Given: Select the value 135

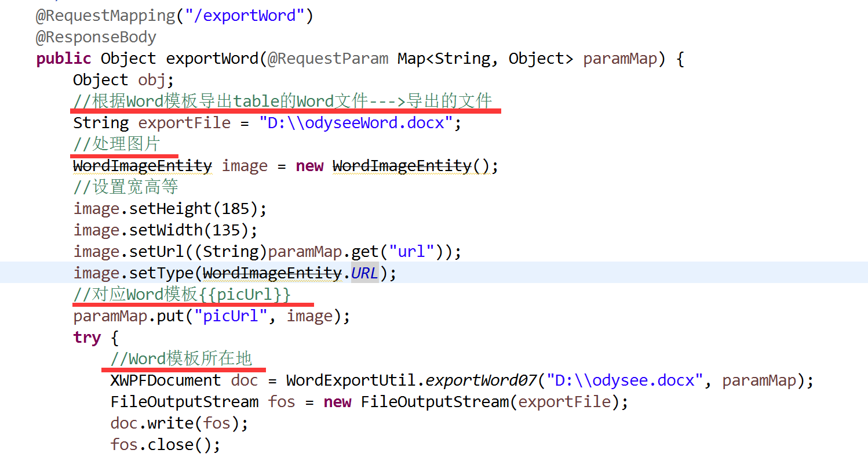Looking at the screenshot, I should pyautogui.click(x=225, y=230).
